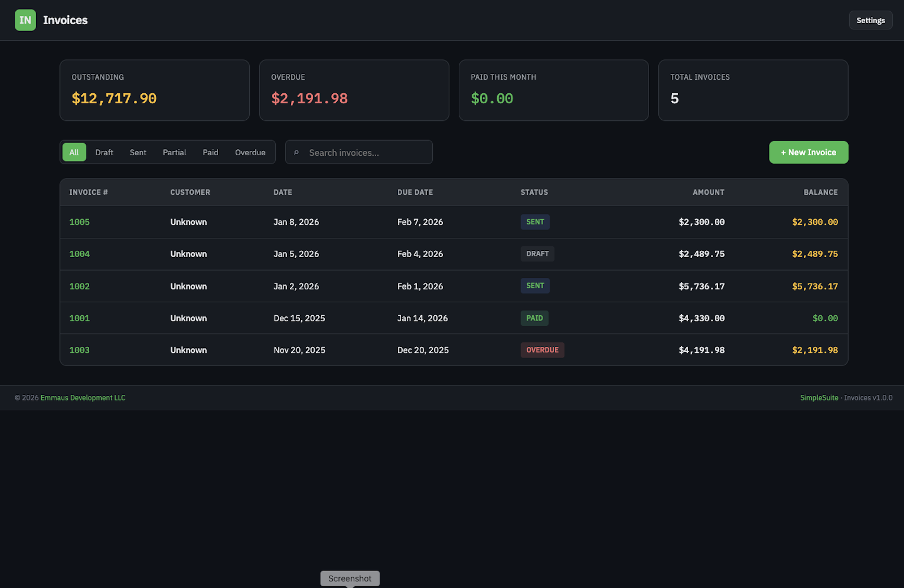The image size is (904, 588).
Task: Click the green IN app logo icon
Action: click(25, 20)
